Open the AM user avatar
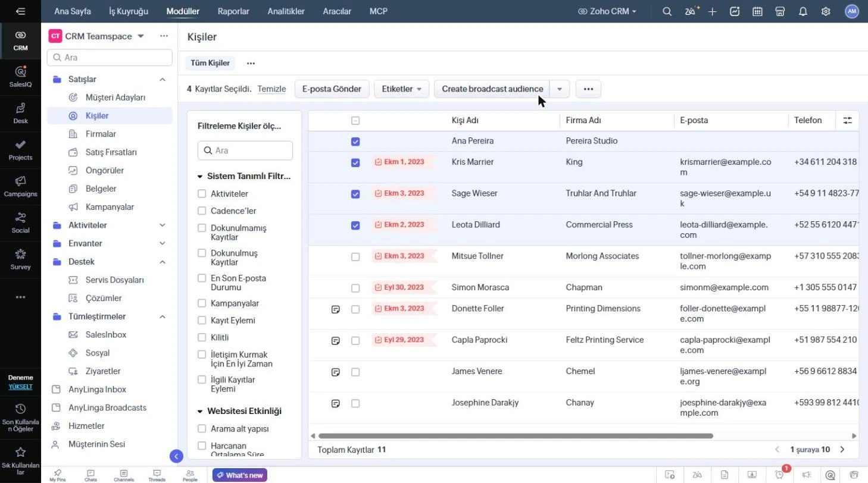 852,11
